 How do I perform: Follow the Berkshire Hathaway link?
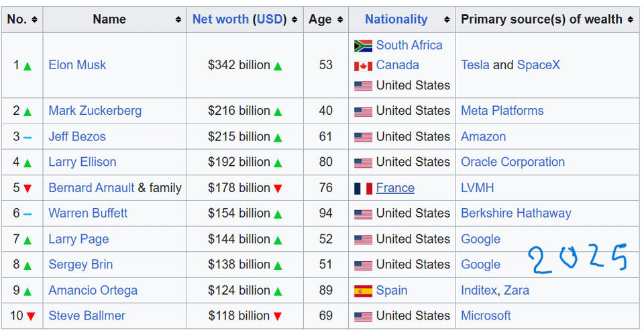click(516, 213)
